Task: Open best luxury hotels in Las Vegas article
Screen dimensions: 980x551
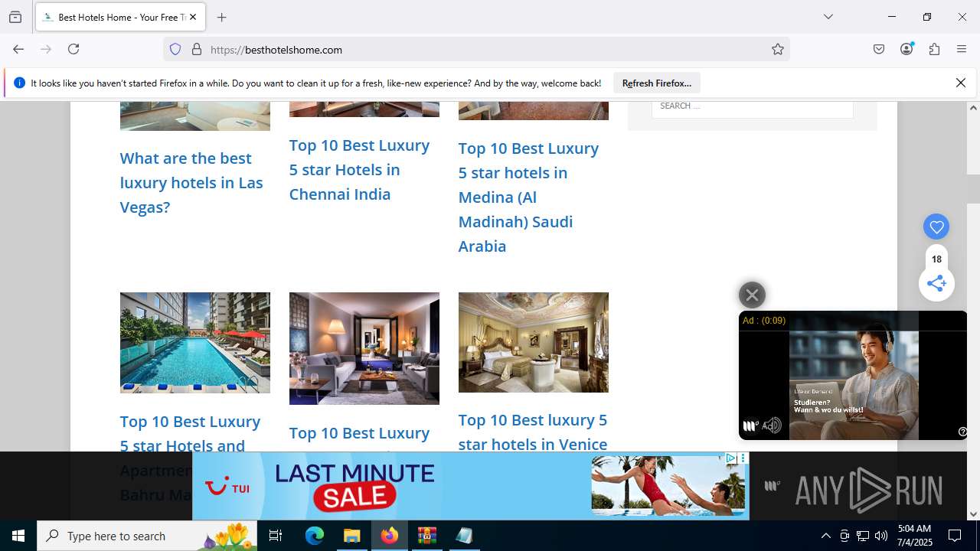Action: point(191,182)
